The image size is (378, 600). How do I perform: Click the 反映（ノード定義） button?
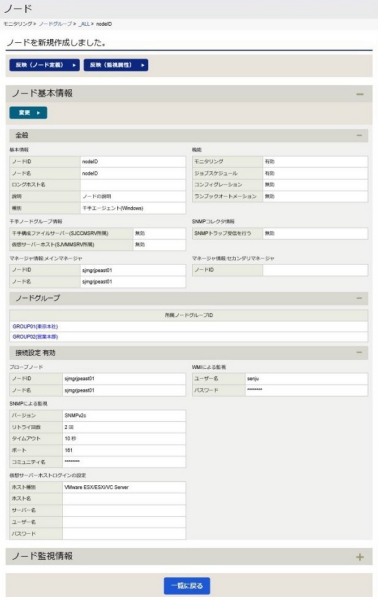pos(44,65)
